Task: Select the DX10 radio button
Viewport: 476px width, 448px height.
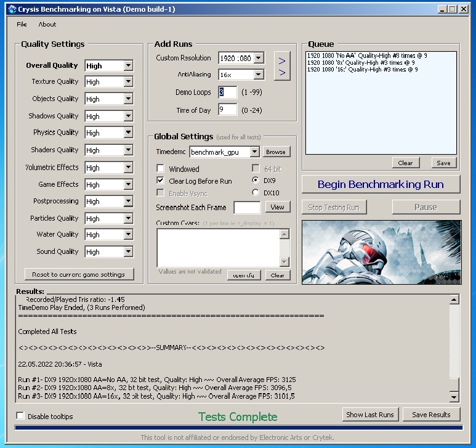Action: (x=256, y=192)
